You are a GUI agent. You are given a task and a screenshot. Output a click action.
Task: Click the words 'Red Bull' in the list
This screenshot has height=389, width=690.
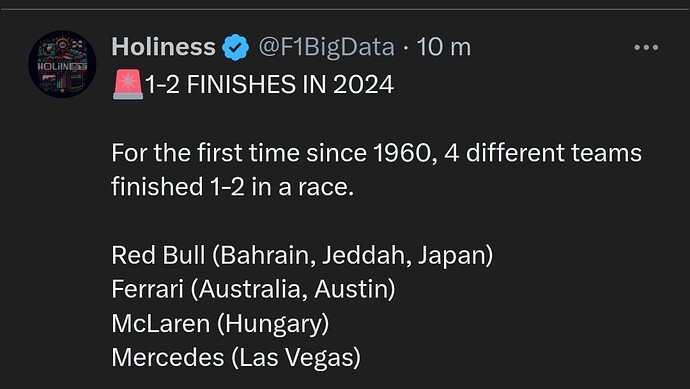click(158, 255)
